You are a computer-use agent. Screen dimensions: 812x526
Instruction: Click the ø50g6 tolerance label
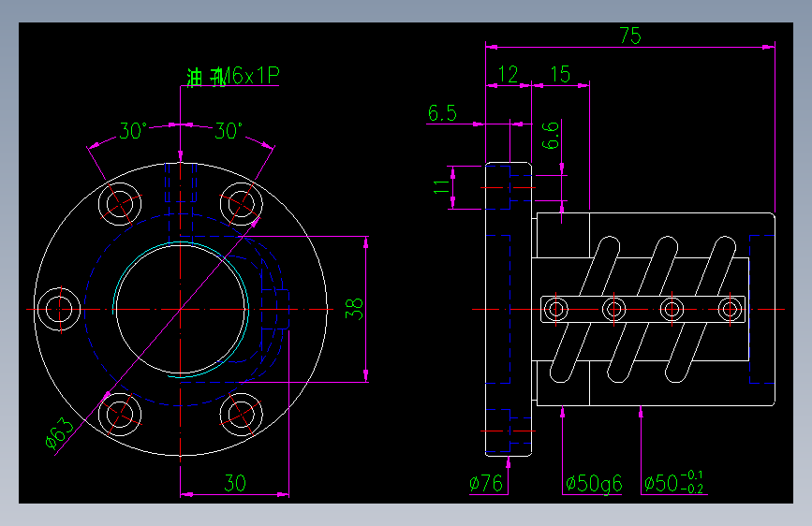pos(594,484)
